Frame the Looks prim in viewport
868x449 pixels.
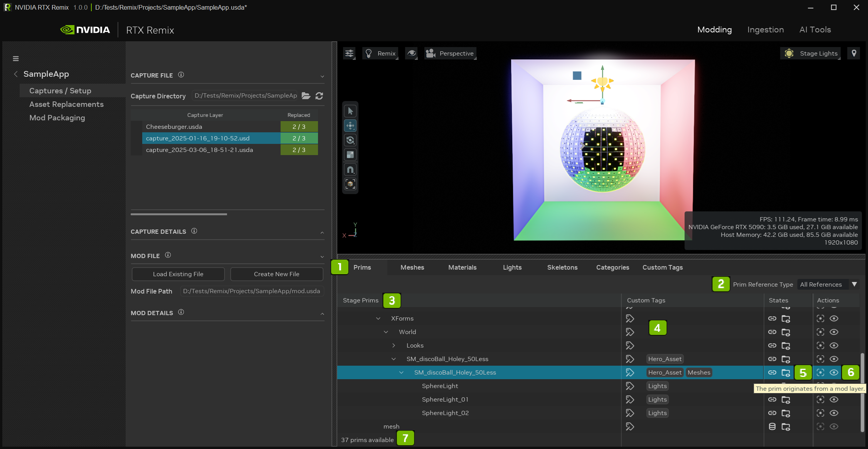pos(820,346)
